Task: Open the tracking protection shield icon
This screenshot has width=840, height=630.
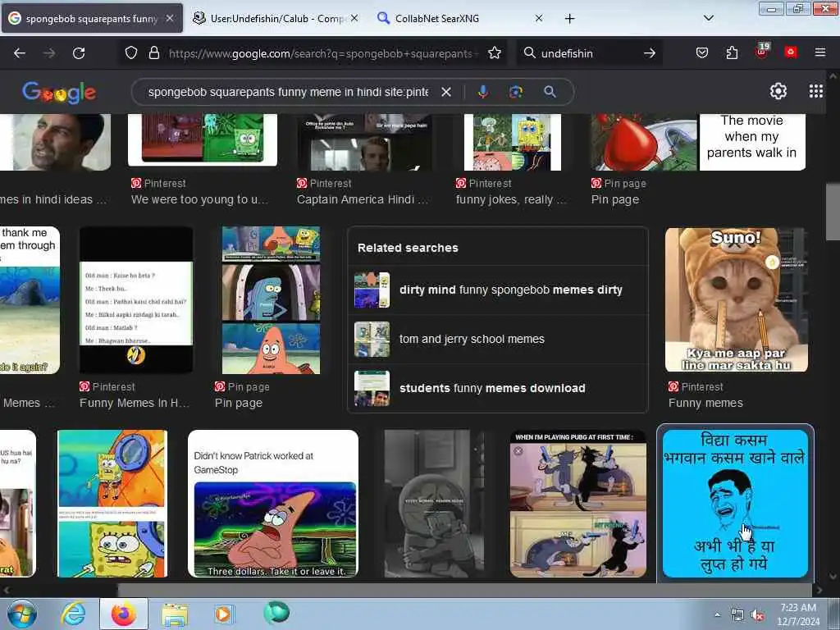Action: pyautogui.click(x=131, y=53)
